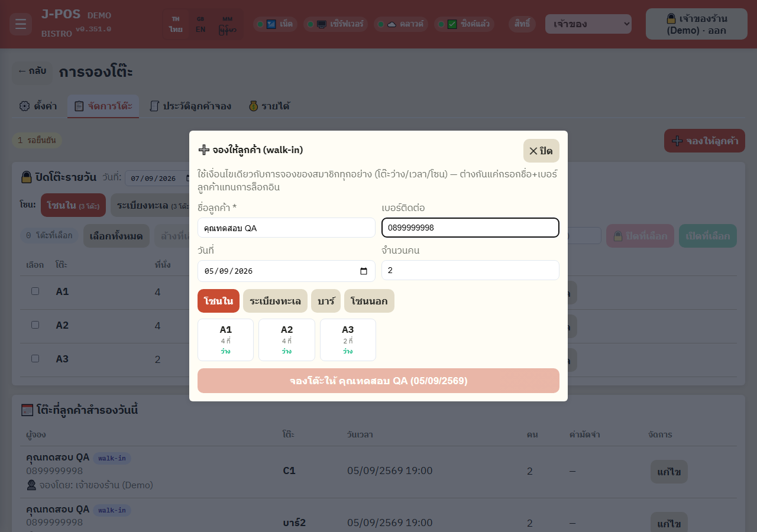This screenshot has width=757, height=532.
Task: Focus the จำนวนคน guest count field
Action: click(x=470, y=270)
